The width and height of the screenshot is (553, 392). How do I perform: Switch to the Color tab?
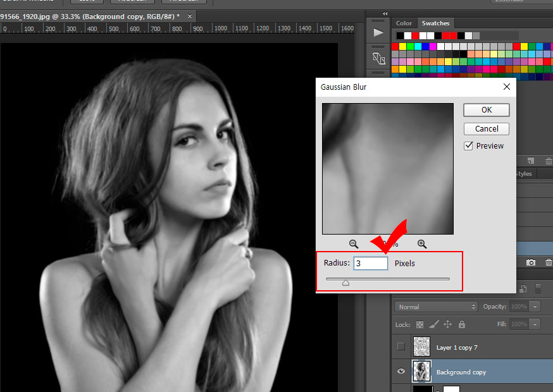click(404, 23)
